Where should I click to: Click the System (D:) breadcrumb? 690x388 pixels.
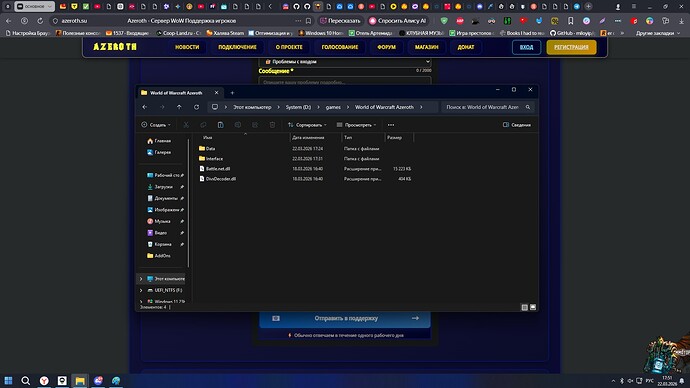[298, 107]
